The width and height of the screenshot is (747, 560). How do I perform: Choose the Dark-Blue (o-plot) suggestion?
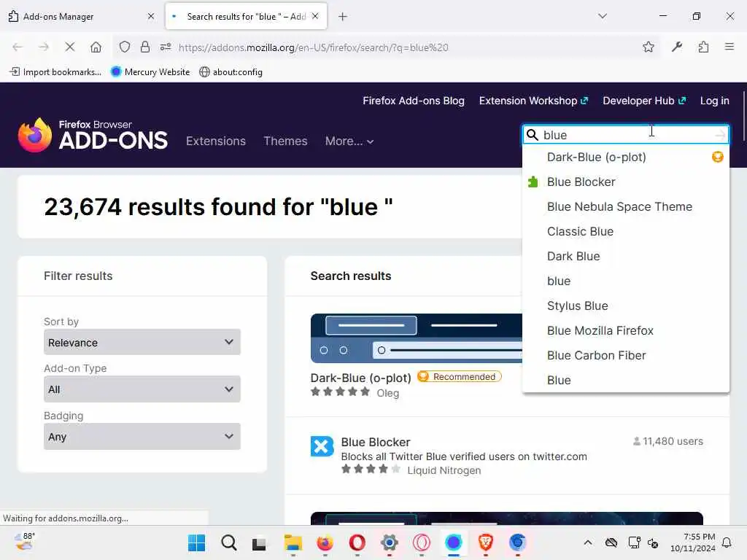point(625,157)
